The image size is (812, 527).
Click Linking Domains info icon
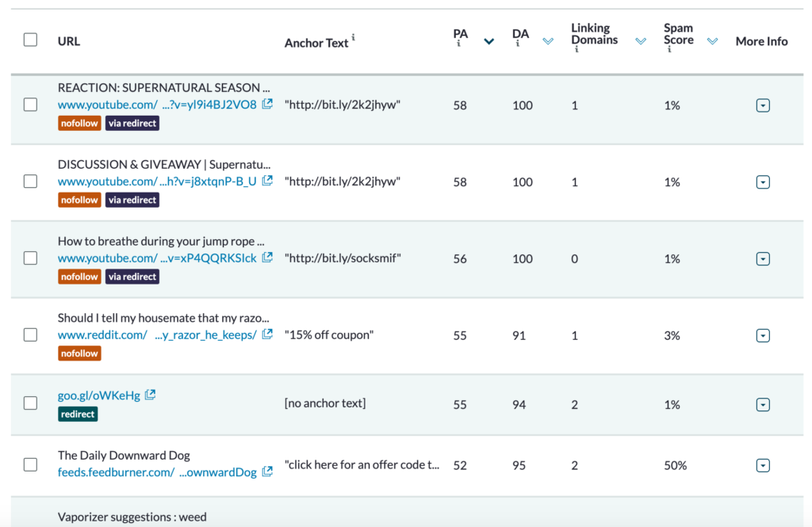pyautogui.click(x=576, y=49)
